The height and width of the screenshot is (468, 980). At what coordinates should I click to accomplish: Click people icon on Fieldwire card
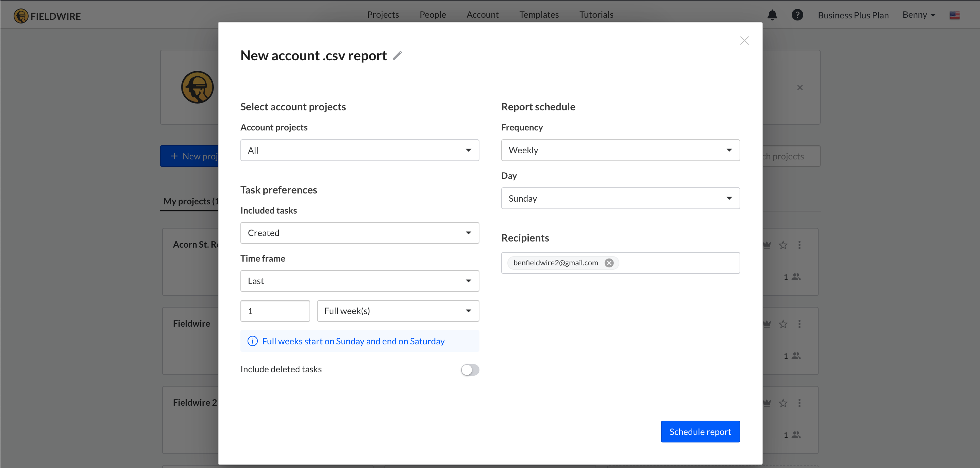pos(796,356)
